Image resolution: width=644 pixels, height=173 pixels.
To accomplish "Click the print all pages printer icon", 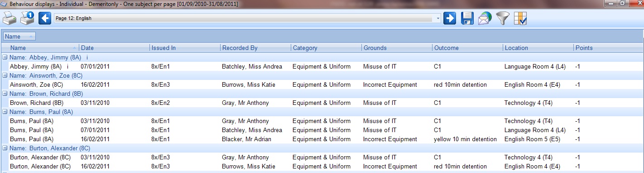I will (10, 18).
